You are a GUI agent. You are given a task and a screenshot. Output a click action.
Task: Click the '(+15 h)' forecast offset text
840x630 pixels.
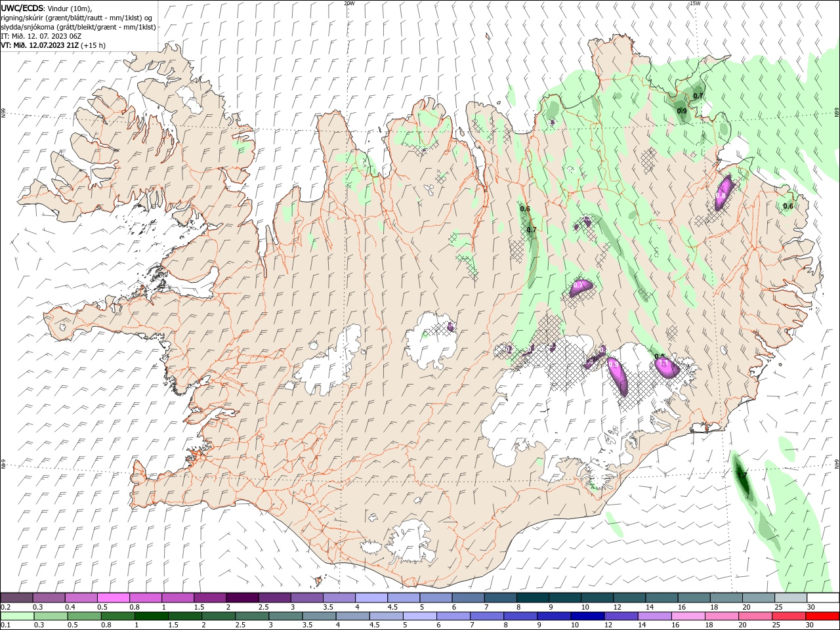[x=93, y=45]
